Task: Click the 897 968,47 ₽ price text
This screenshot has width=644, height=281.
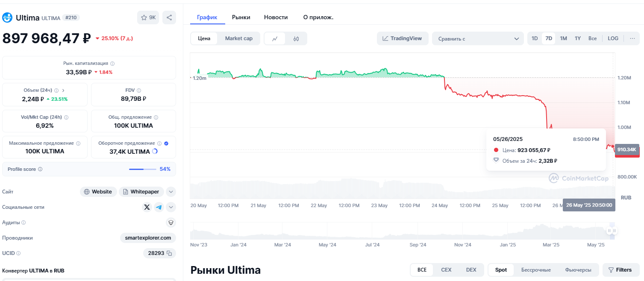Action: [x=47, y=38]
